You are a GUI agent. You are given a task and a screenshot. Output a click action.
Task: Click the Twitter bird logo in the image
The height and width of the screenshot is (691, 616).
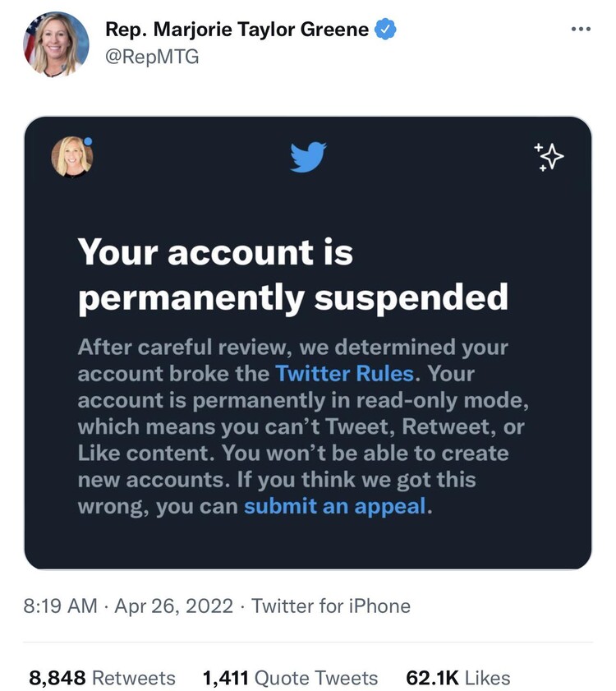pos(308,157)
